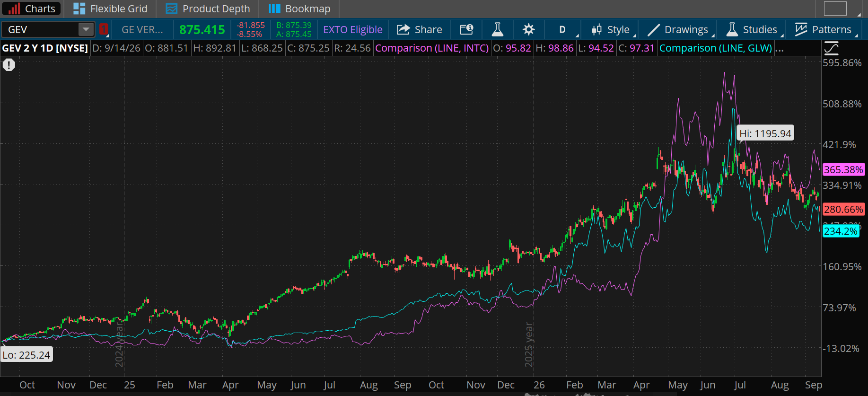Change the D timeframe aggregation
Image resolution: width=868 pixels, height=396 pixels.
click(x=562, y=29)
